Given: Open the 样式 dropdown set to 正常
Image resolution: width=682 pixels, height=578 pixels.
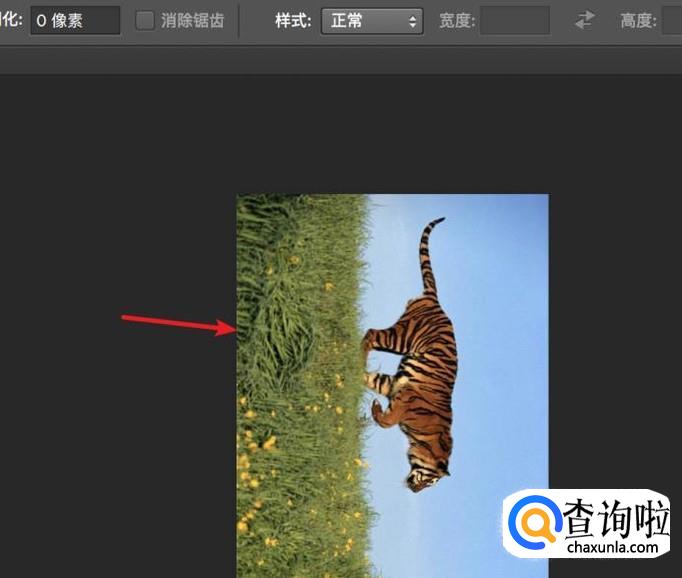Looking at the screenshot, I should (x=372, y=21).
